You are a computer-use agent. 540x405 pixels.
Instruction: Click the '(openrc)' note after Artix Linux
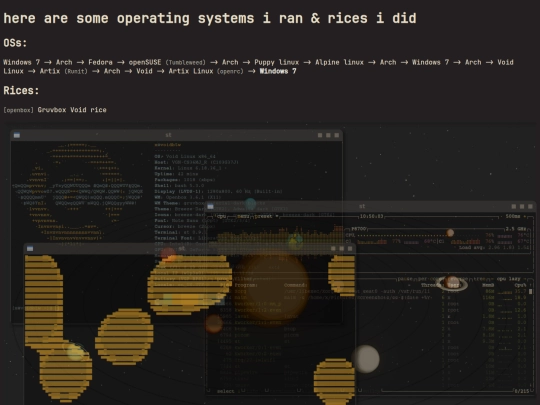click(x=230, y=71)
